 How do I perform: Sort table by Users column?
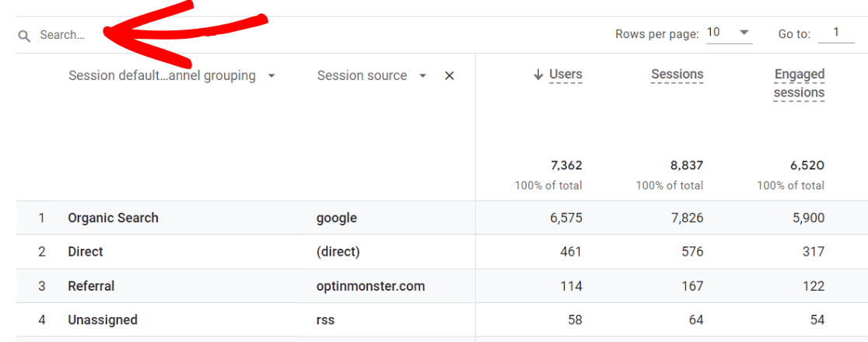pos(565,75)
